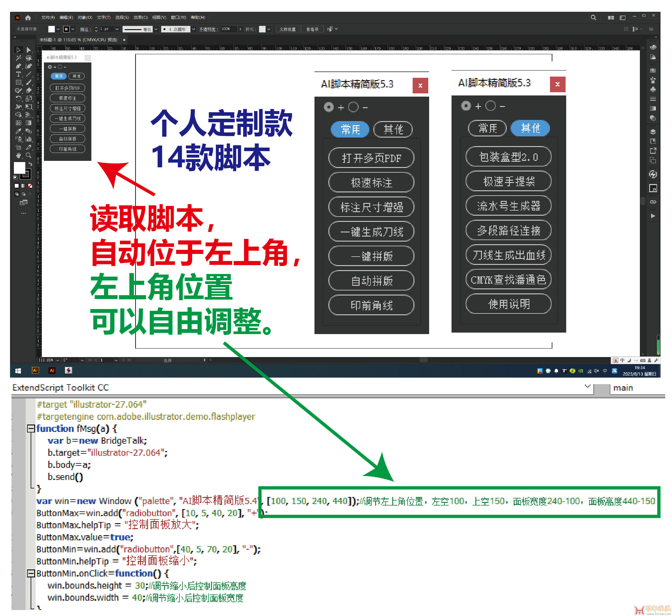The width and height of the screenshot is (672, 616).
Task: Open the fill color dropdown arrow
Action: (x=58, y=29)
